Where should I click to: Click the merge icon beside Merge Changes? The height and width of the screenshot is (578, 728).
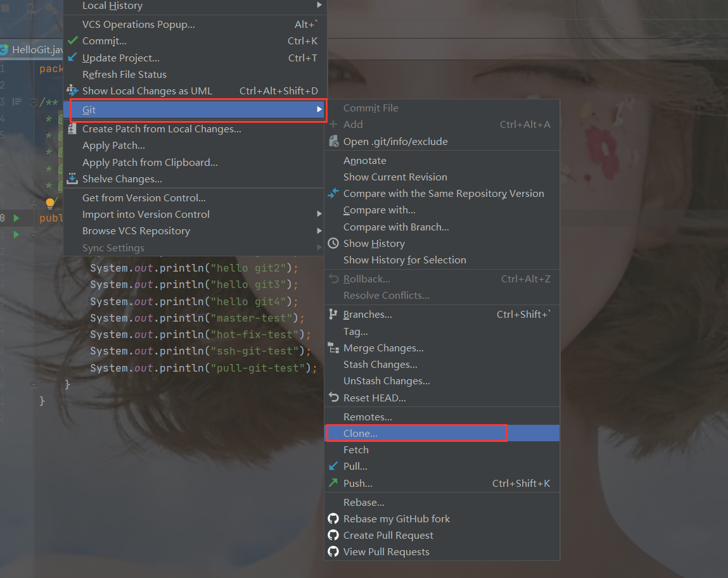click(x=333, y=348)
